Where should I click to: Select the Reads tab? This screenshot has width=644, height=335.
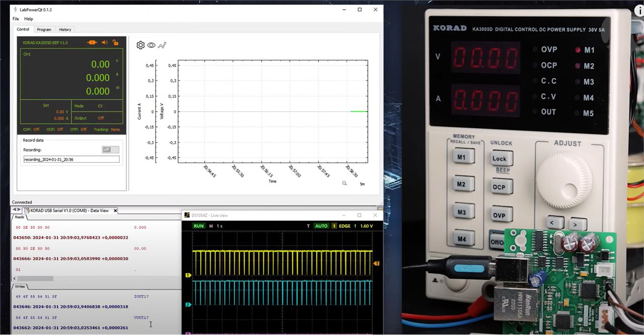click(x=19, y=217)
